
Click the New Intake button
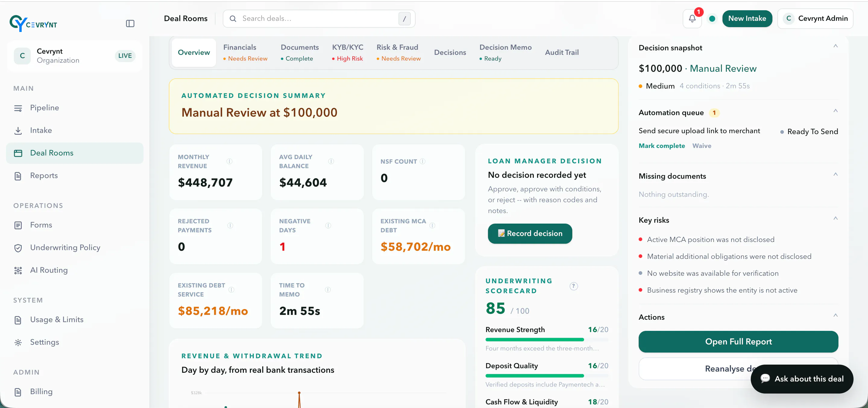(x=747, y=18)
